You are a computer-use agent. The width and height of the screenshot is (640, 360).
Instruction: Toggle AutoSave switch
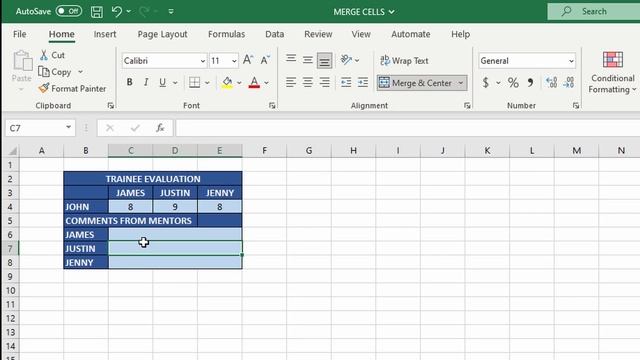pos(69,11)
